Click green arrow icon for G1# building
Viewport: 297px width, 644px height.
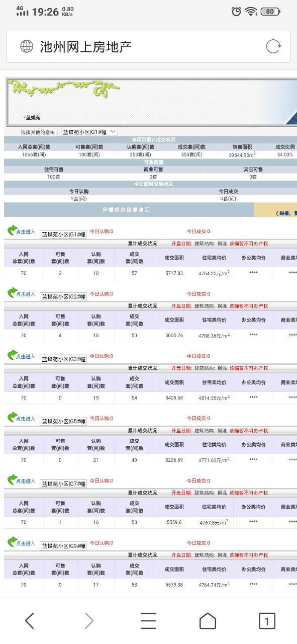pyautogui.click(x=12, y=230)
